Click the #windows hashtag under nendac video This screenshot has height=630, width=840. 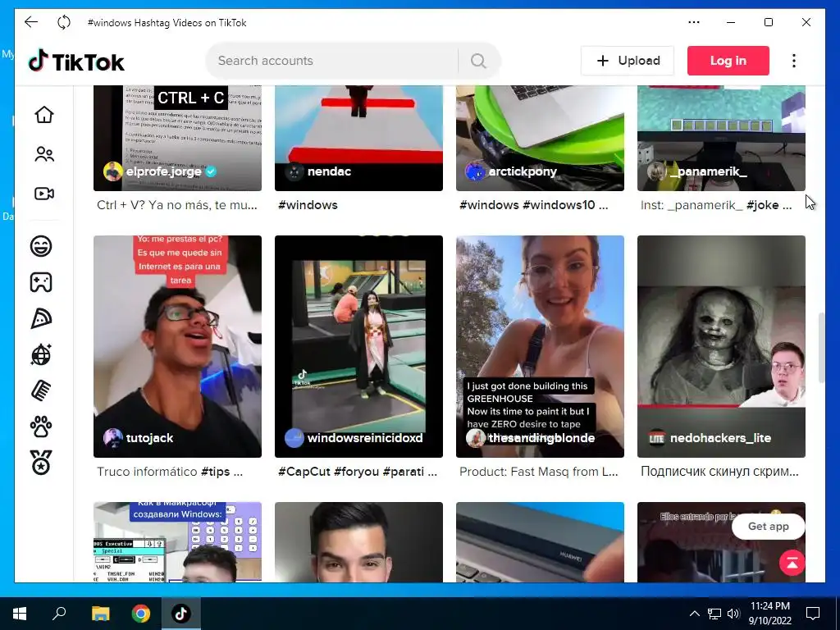[308, 205]
